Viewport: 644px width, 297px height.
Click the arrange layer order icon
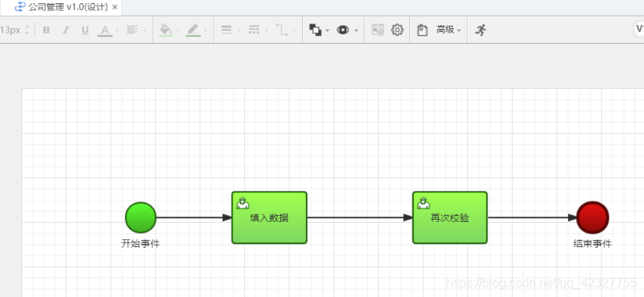pos(315,30)
